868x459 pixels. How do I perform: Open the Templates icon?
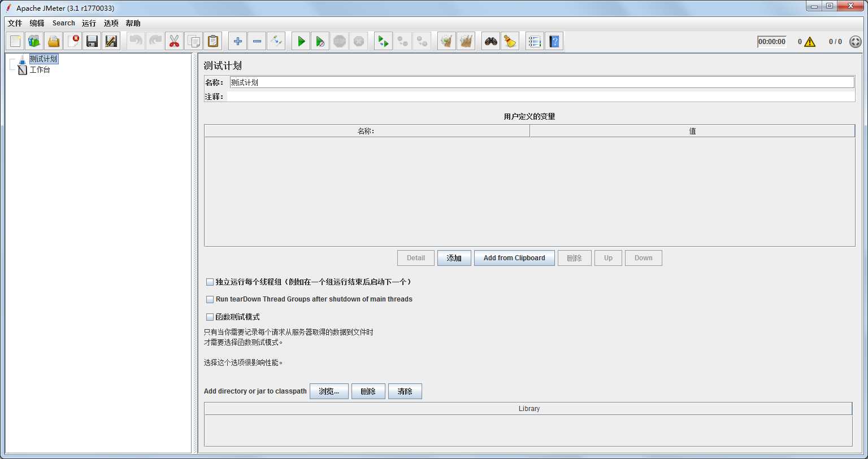click(34, 41)
